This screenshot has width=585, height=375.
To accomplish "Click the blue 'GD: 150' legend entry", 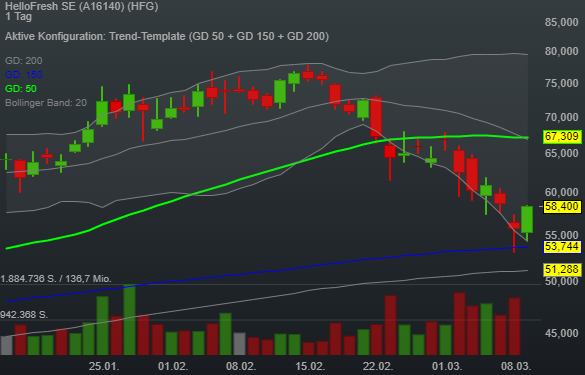I will tap(24, 75).
